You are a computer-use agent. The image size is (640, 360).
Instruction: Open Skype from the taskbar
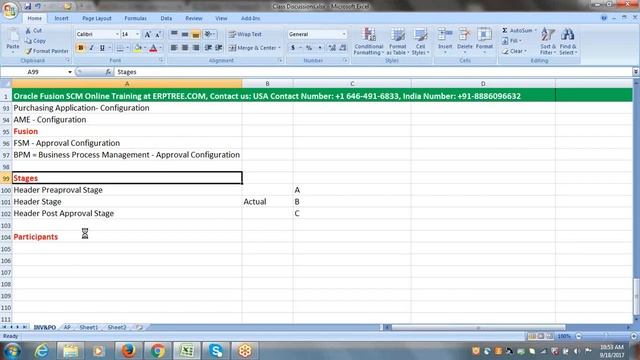tap(216, 351)
